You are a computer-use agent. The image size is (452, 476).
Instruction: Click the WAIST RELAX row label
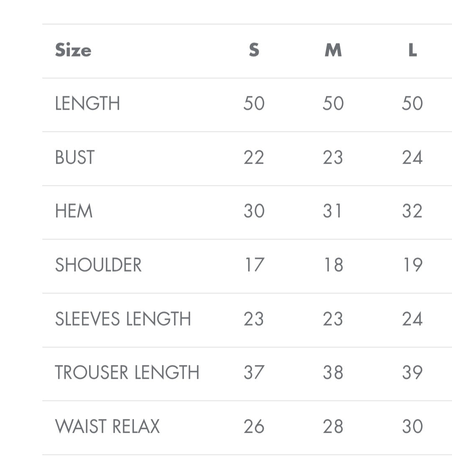click(108, 427)
